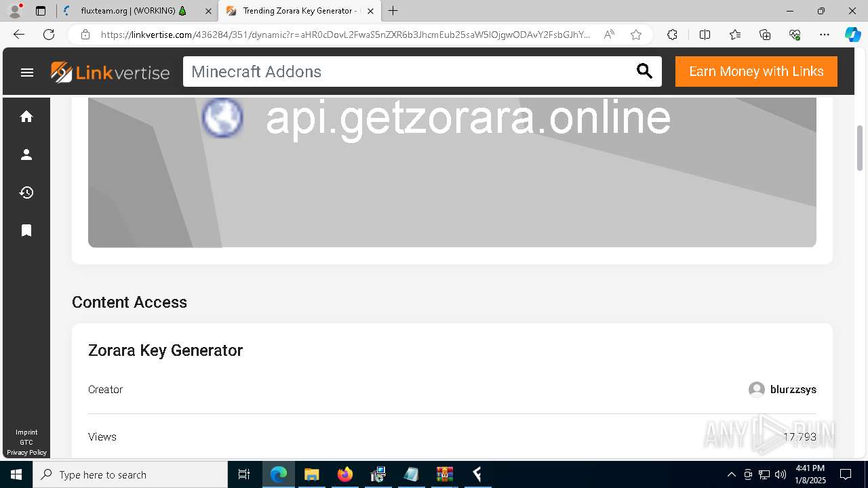
Task: Open the Privacy Policy link
Action: [x=26, y=453]
